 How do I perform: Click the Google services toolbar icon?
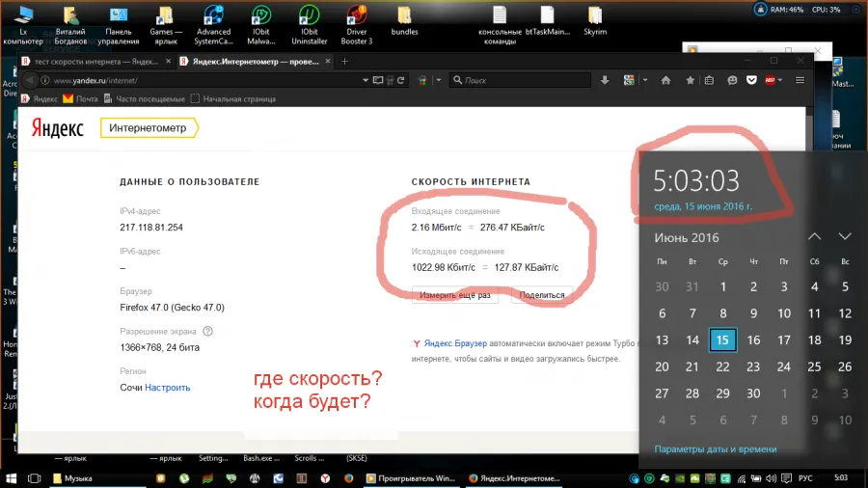pyautogui.click(x=629, y=80)
